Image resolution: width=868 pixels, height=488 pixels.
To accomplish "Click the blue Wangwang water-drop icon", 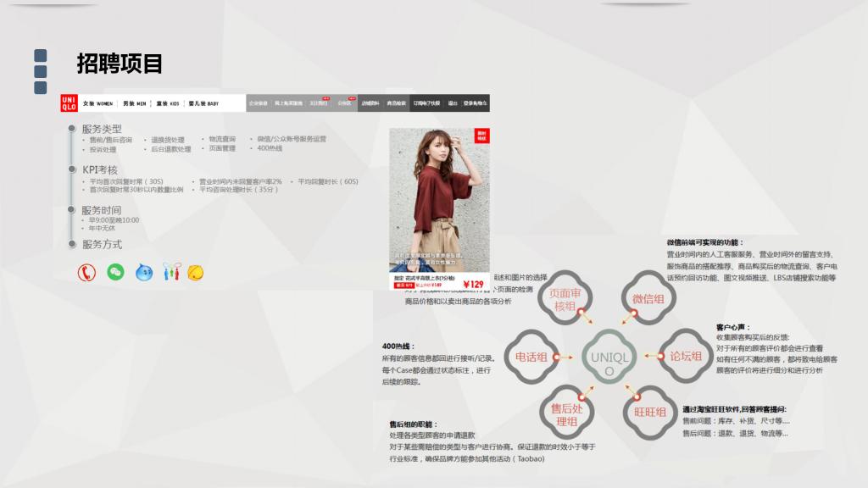I will coord(144,272).
